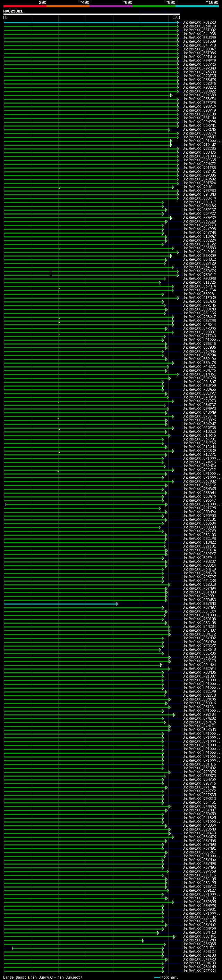Open hit UniRef100_Q967R7
The image size is (222, 980).
coord(199,577)
